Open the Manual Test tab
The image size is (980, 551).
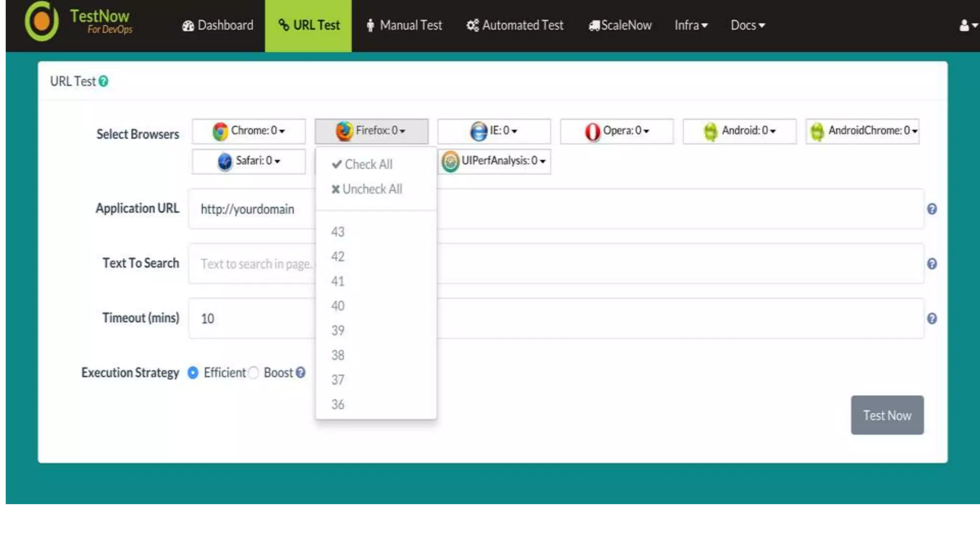(x=404, y=25)
